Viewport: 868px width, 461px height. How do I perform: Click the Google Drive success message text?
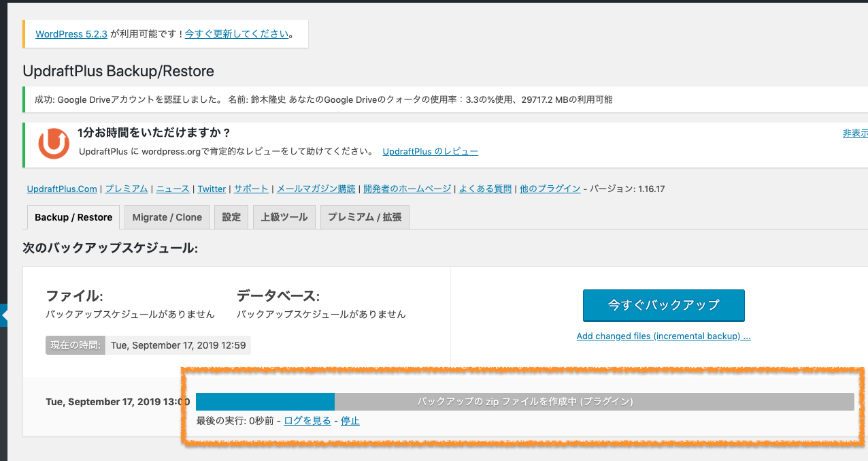click(324, 99)
